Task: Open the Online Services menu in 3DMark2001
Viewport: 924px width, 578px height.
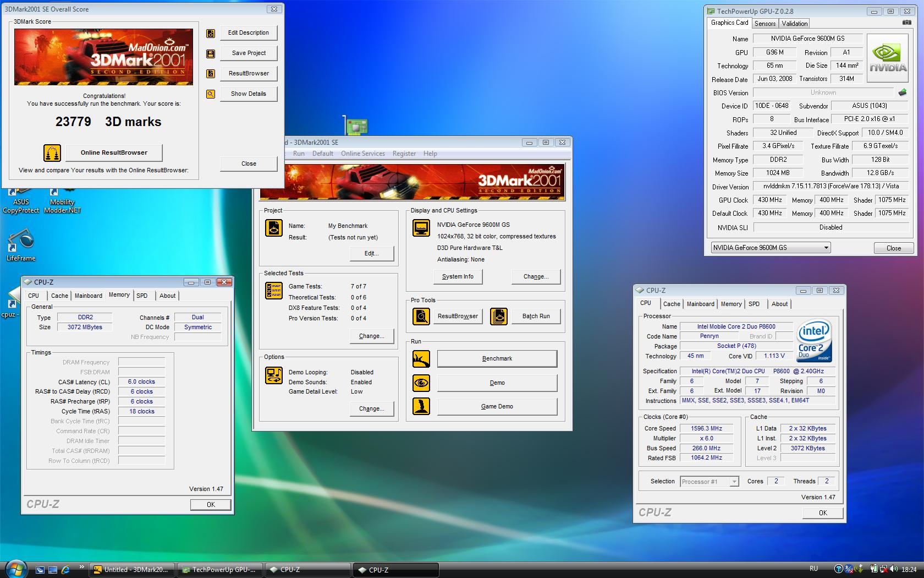Action: (x=363, y=154)
